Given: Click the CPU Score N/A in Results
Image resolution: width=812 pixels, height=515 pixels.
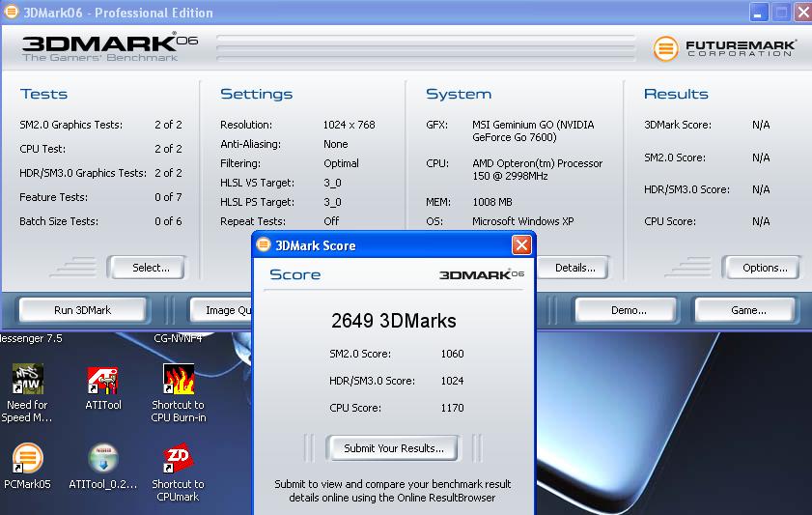Looking at the screenshot, I should 761,221.
